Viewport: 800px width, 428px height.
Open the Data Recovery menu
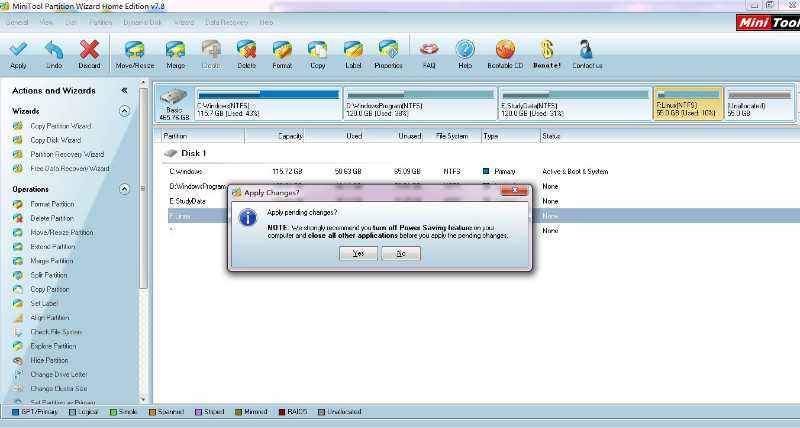(226, 22)
